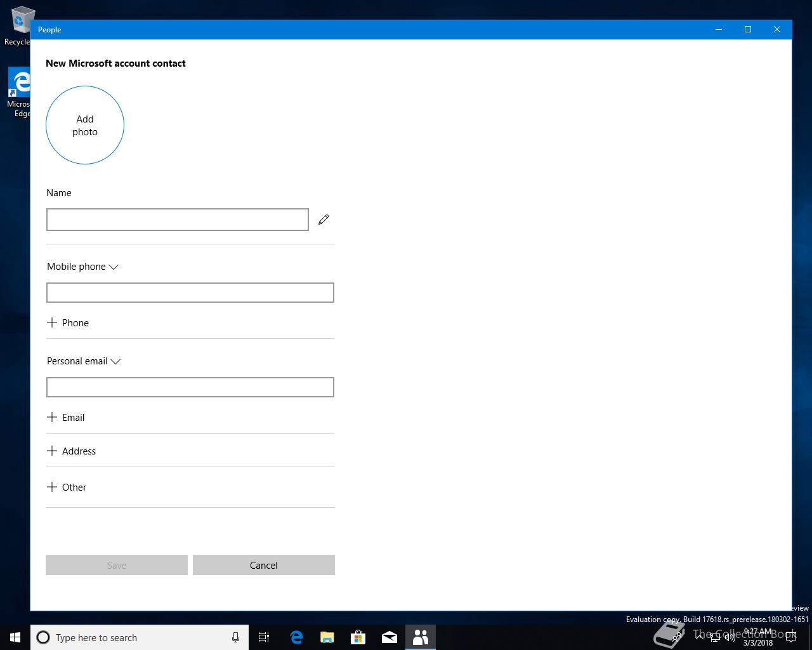Click the Cortana microphone icon
812x650 pixels.
click(x=235, y=637)
